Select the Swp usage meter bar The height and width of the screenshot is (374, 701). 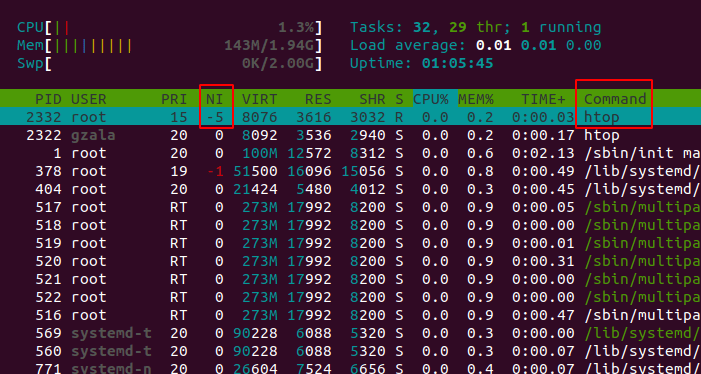(x=169, y=63)
